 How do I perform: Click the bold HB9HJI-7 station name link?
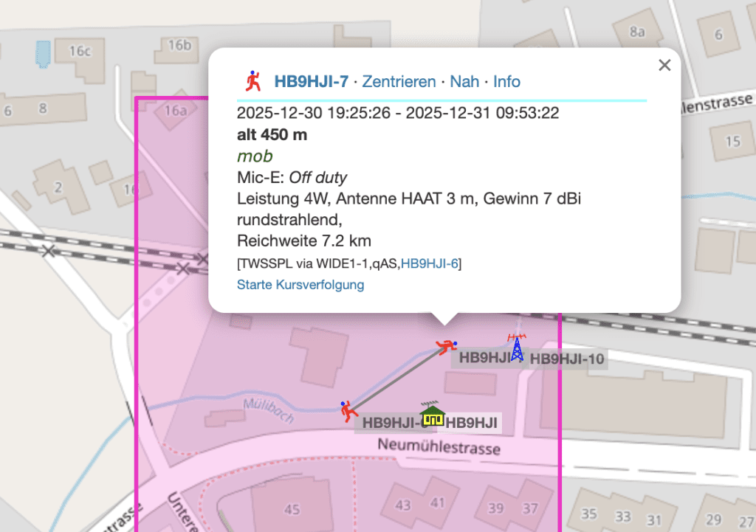coord(311,81)
